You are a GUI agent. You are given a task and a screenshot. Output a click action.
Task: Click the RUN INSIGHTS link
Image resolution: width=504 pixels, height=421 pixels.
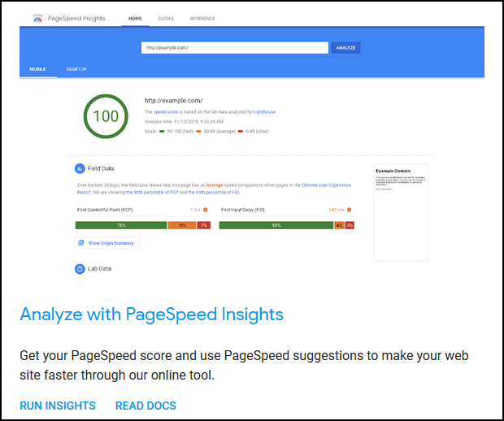(x=58, y=406)
